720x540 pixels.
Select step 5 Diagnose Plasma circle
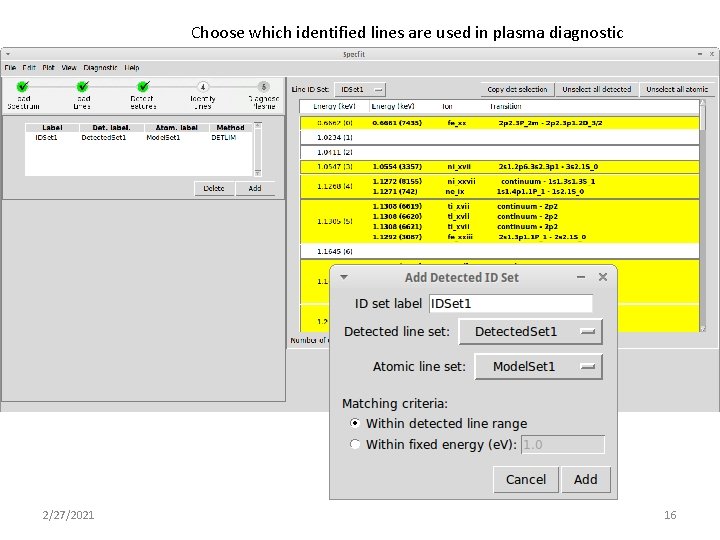pyautogui.click(x=264, y=87)
